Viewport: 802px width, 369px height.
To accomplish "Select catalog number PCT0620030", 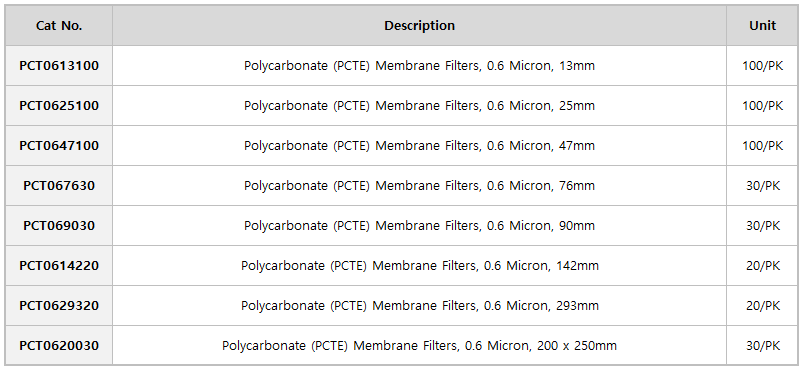I will point(59,345).
